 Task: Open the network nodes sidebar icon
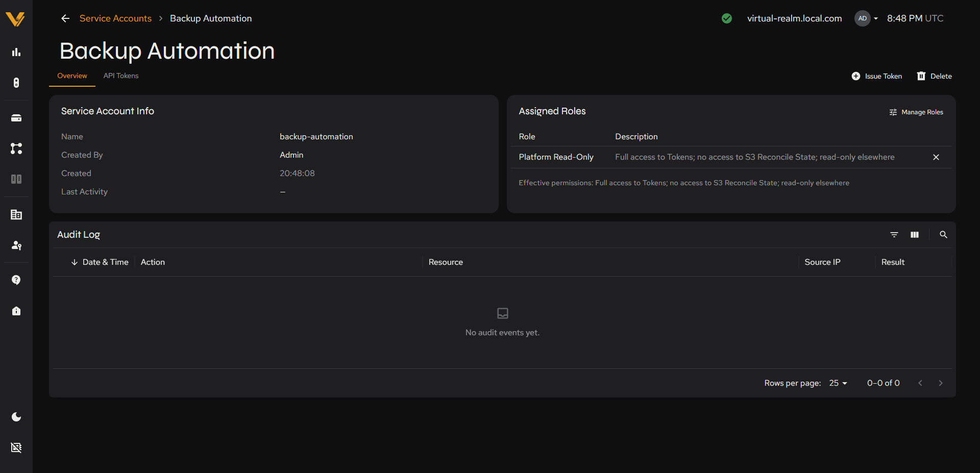[x=16, y=148]
